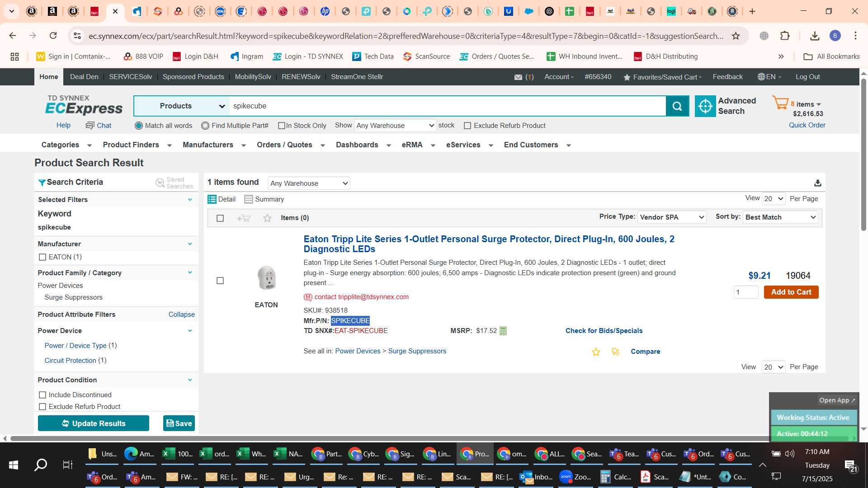This screenshot has height=488, width=868.
Task: Click the Eaton surge protector thumbnail
Action: (266, 278)
